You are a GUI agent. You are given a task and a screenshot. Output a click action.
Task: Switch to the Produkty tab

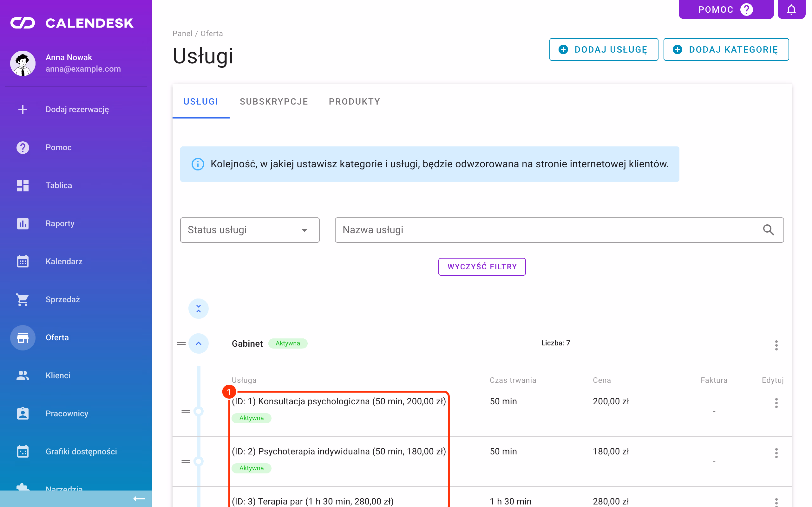point(354,102)
